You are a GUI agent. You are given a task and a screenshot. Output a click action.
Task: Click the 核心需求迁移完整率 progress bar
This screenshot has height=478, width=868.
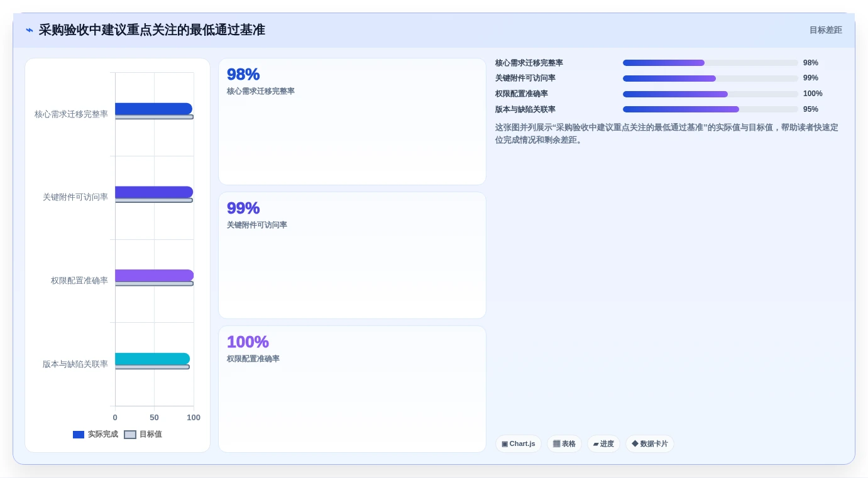pos(710,63)
